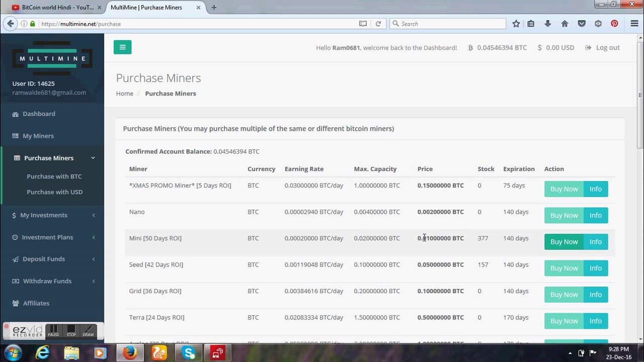
Task: Click Buy Now for Nano miner
Action: click(x=564, y=215)
